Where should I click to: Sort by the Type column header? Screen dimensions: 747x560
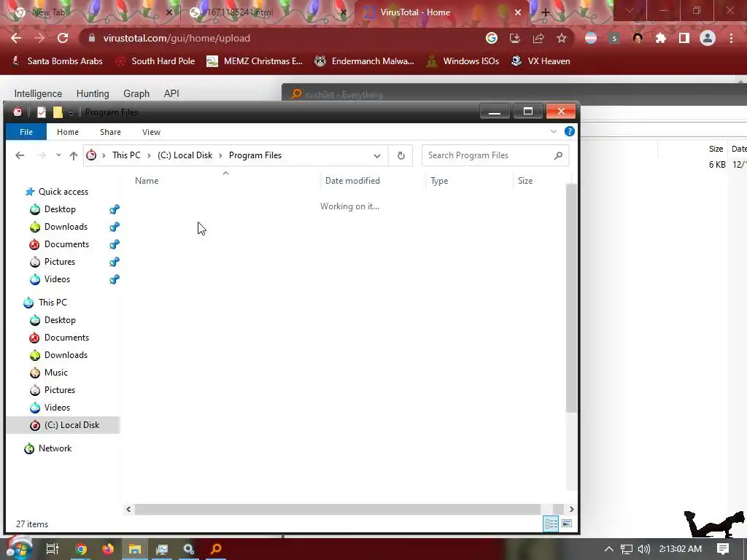pyautogui.click(x=439, y=181)
